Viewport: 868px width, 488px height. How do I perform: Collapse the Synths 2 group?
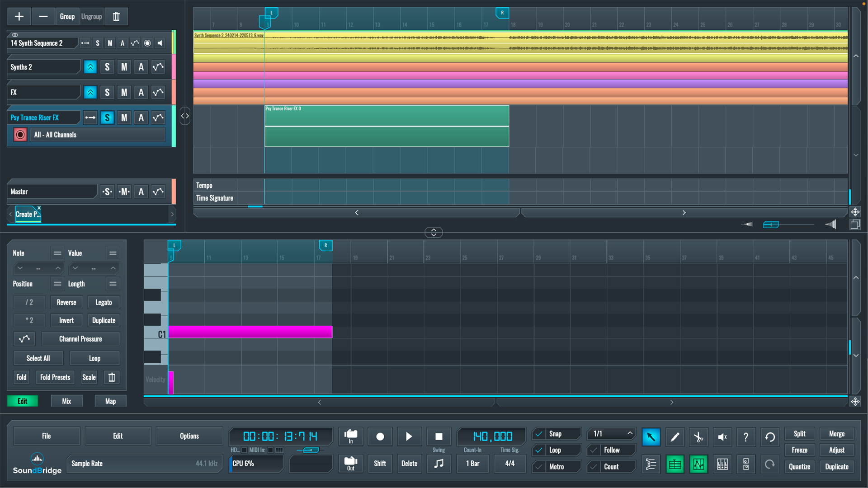pyautogui.click(x=90, y=67)
